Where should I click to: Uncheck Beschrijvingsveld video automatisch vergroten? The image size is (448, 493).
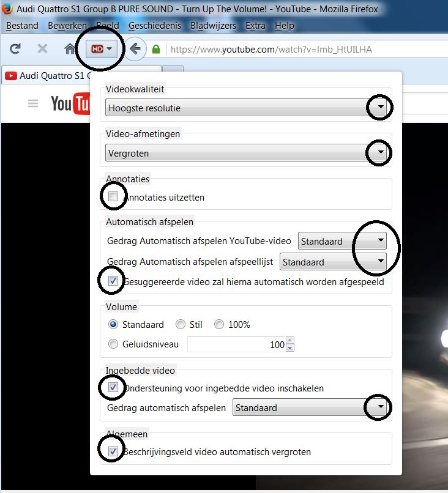(x=113, y=451)
